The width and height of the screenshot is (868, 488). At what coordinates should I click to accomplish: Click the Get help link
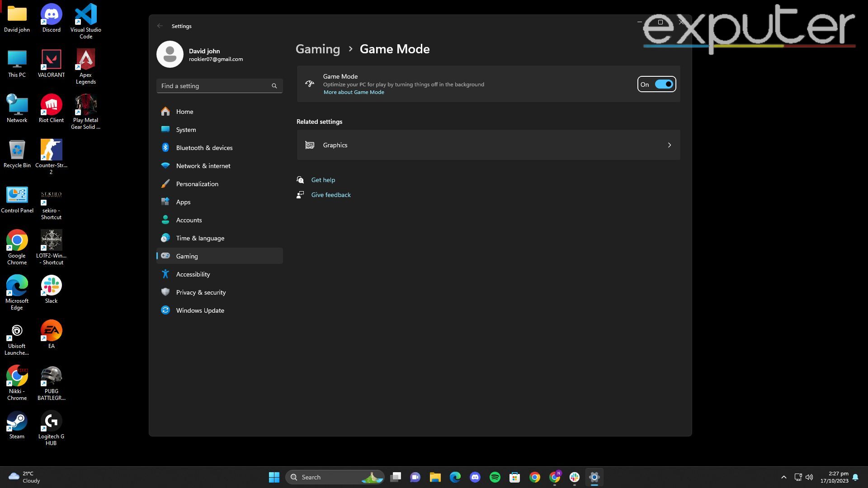pyautogui.click(x=323, y=180)
